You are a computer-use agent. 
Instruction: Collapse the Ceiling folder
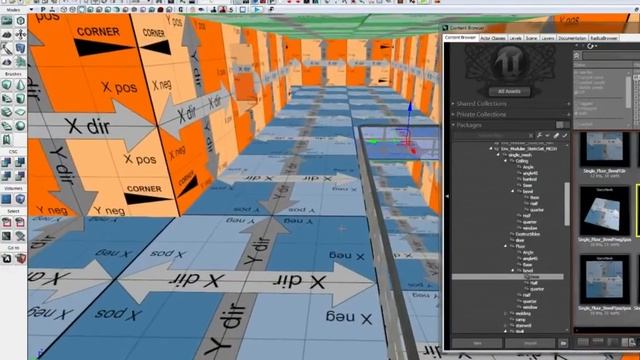pyautogui.click(x=505, y=161)
